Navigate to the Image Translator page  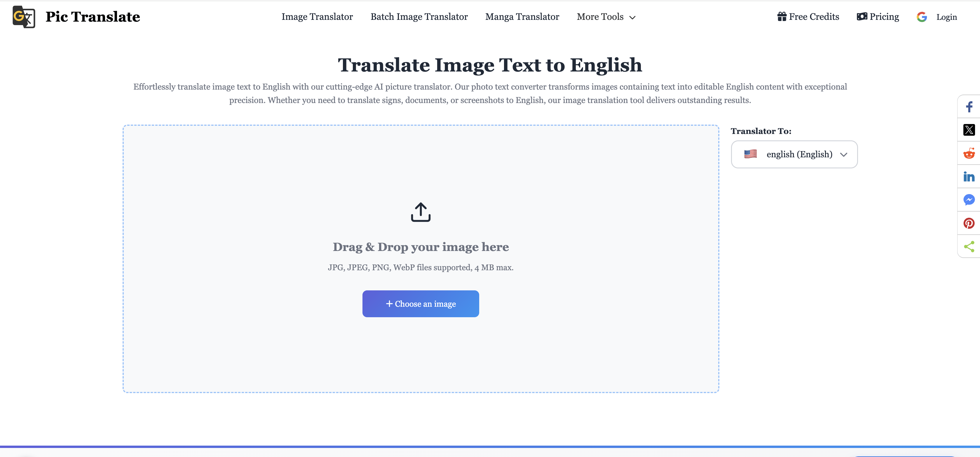[318, 17]
